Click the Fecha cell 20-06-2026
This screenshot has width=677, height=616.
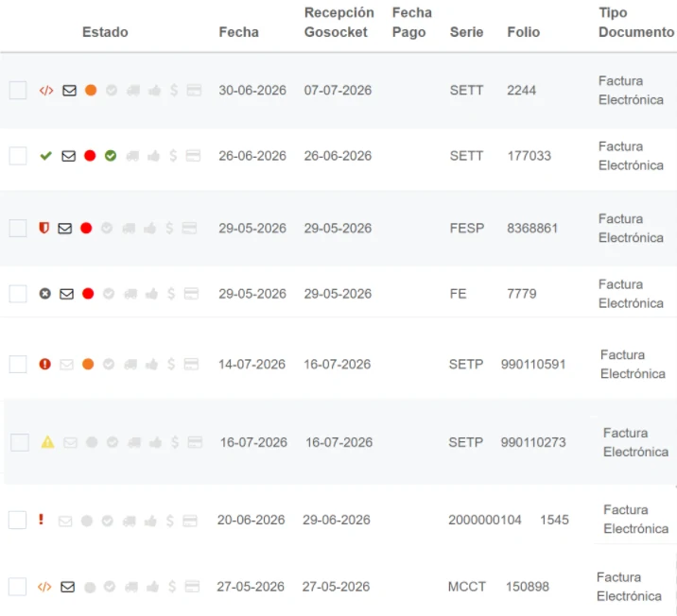point(251,520)
